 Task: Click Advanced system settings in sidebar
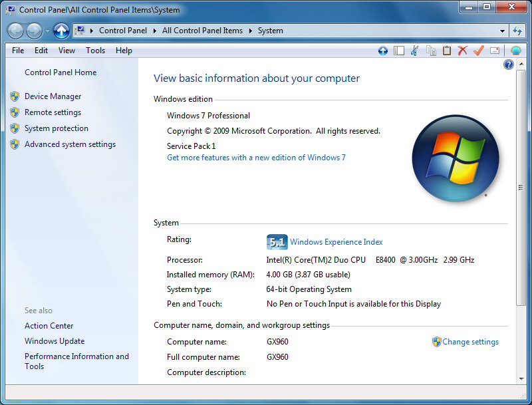pos(70,144)
